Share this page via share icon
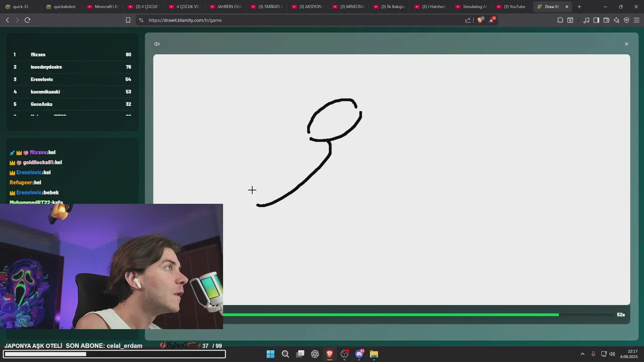644x362 pixels. point(468,20)
